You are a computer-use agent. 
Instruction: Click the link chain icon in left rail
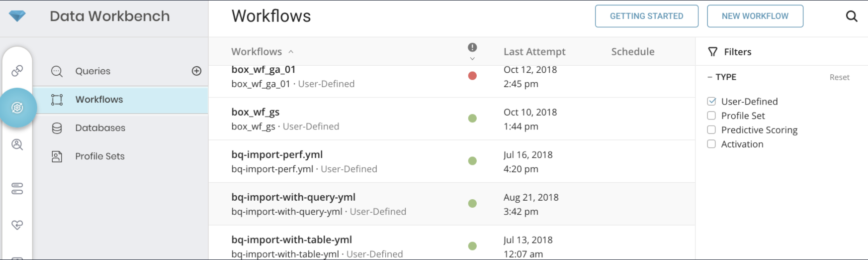pyautogui.click(x=17, y=71)
